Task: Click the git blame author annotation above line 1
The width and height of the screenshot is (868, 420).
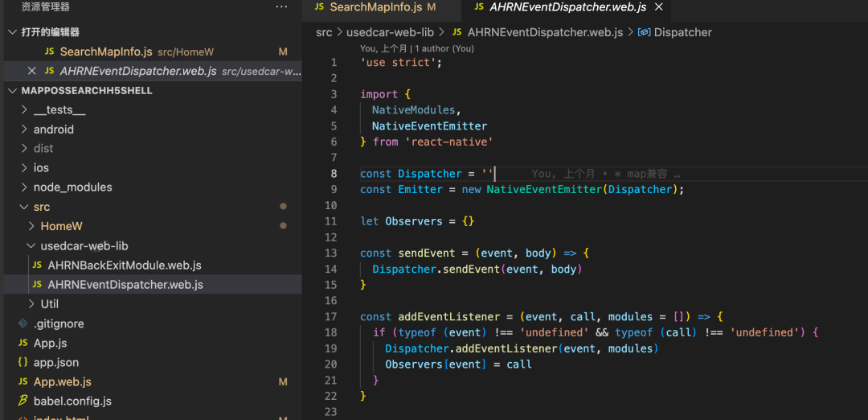Action: coord(417,49)
